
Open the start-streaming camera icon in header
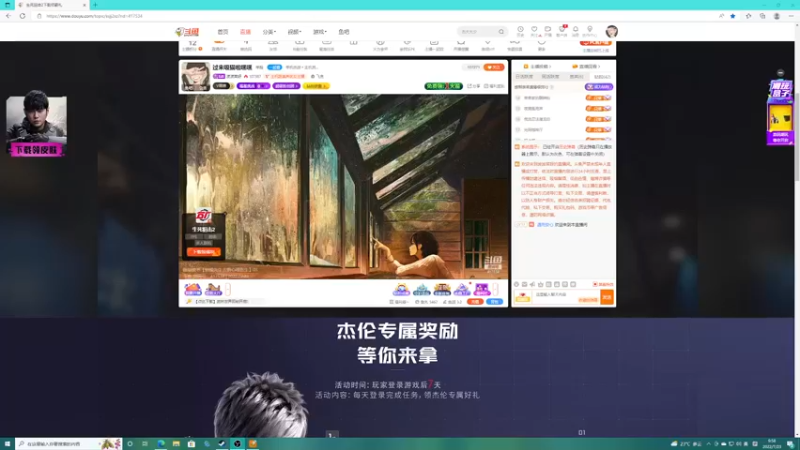[548, 31]
